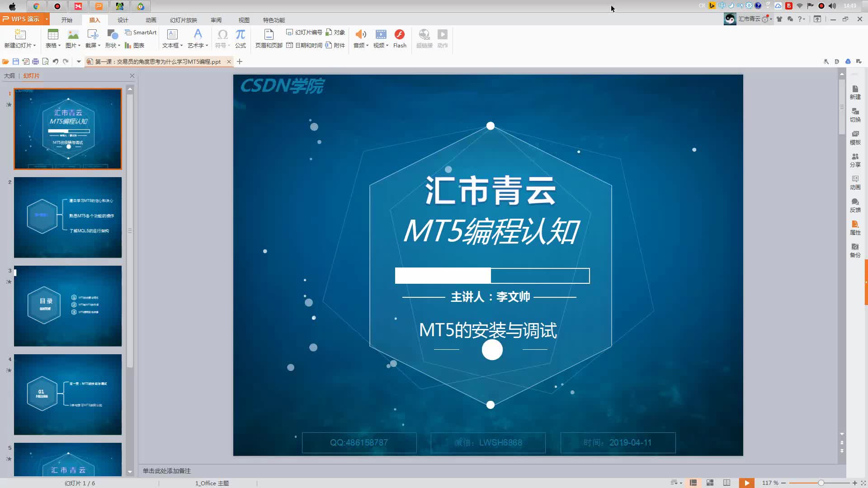Open the 插入 (Insert) ribbon tab

94,20
